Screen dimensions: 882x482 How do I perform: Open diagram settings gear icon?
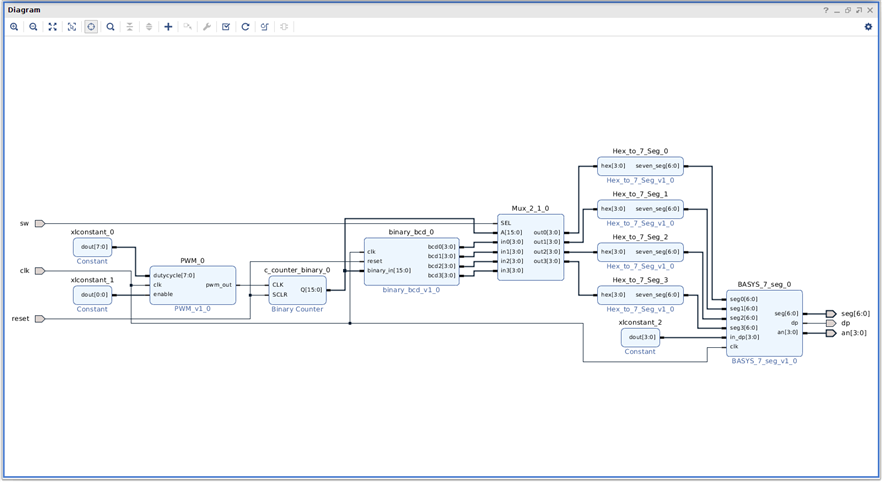pyautogui.click(x=868, y=27)
